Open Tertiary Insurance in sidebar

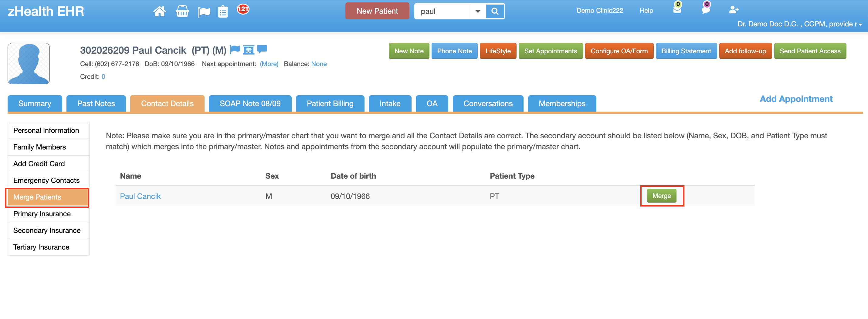tap(49, 247)
